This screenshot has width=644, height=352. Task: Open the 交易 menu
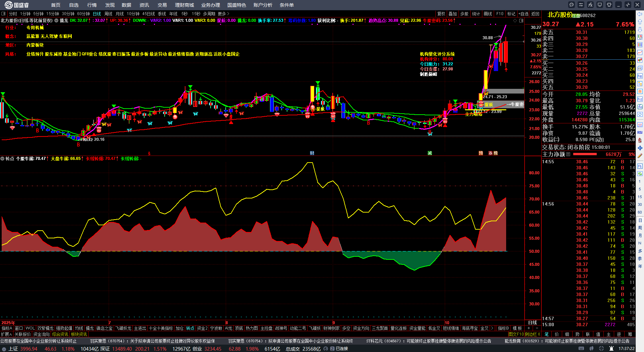coord(162,5)
